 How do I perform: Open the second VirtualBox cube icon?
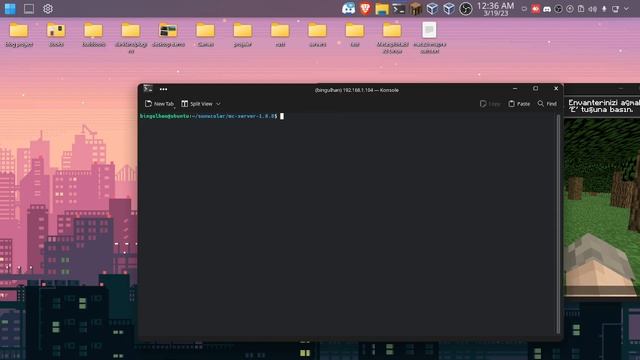(x=449, y=9)
